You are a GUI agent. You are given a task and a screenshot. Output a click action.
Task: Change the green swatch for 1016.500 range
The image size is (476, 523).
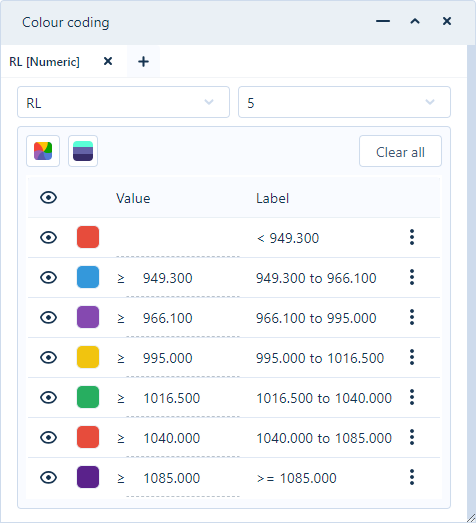[x=88, y=397]
